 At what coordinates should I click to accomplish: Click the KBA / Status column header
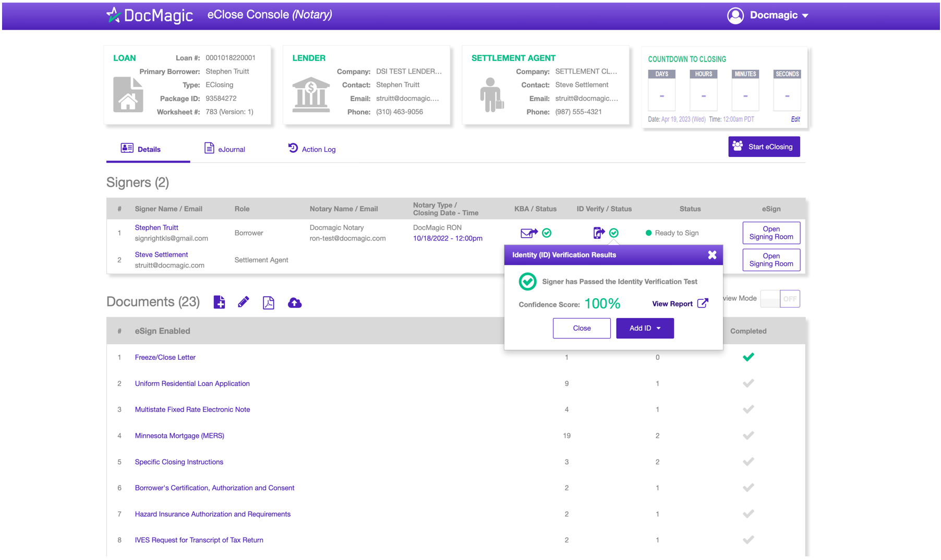[535, 209]
